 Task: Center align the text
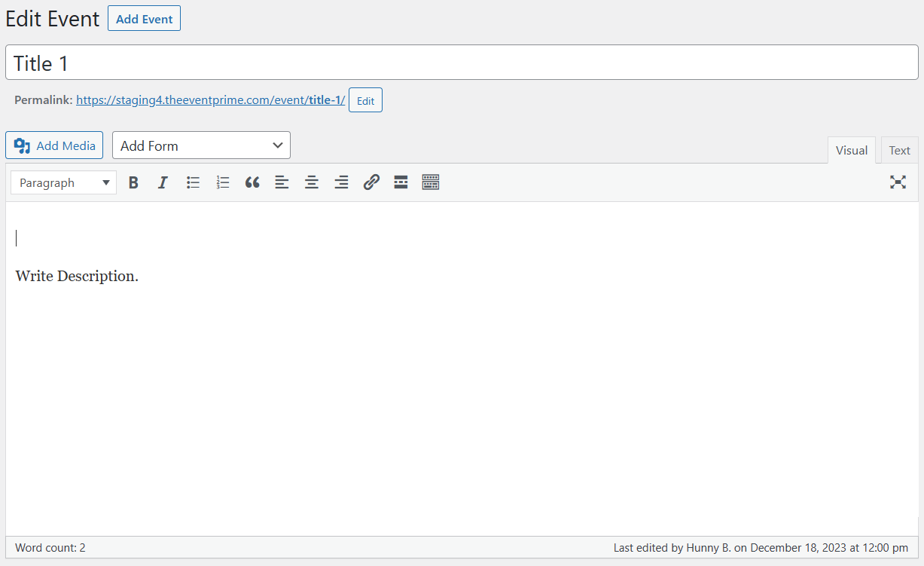(312, 182)
